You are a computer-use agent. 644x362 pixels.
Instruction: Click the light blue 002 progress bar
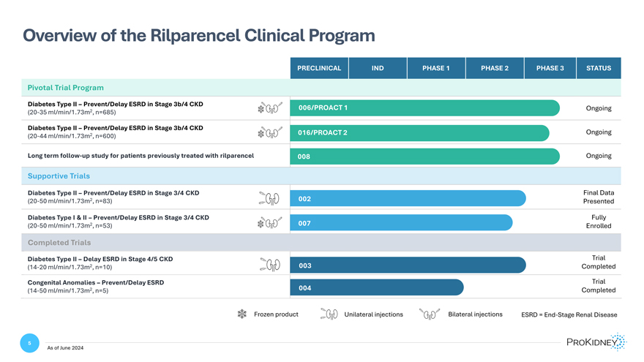pyautogui.click(x=408, y=198)
